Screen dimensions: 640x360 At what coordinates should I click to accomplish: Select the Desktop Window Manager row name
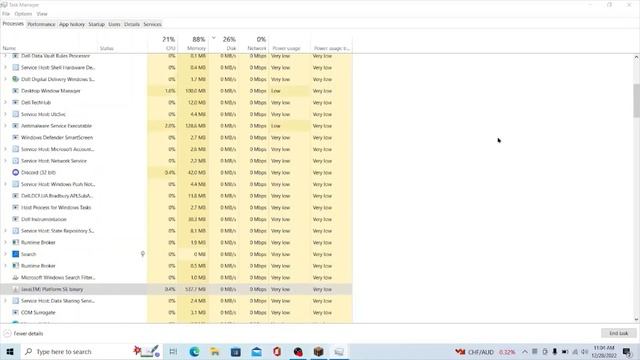coord(51,91)
